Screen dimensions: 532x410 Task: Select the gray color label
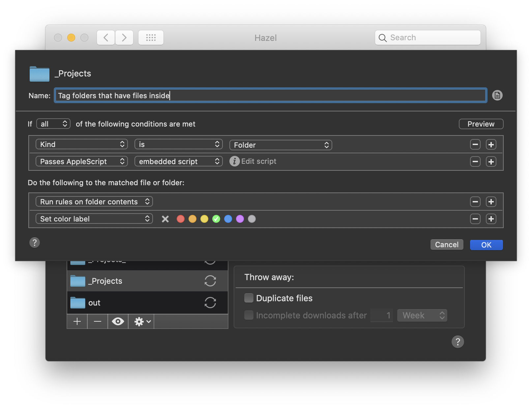pyautogui.click(x=252, y=219)
